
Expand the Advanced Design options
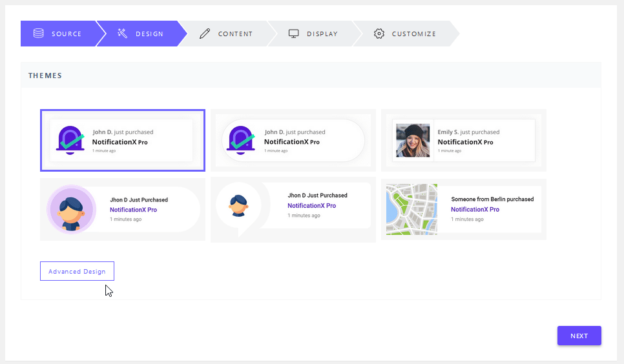[78, 271]
